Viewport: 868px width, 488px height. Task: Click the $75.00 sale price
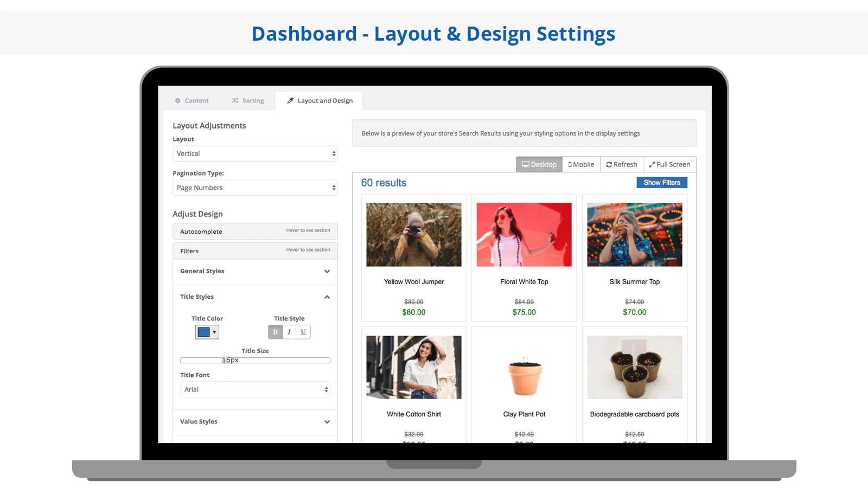[524, 312]
